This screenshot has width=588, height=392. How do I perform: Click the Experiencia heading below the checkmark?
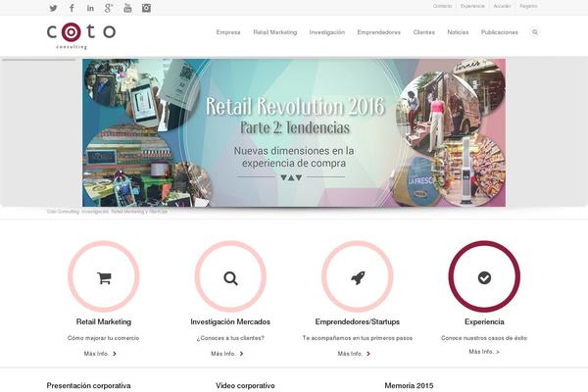click(x=484, y=321)
